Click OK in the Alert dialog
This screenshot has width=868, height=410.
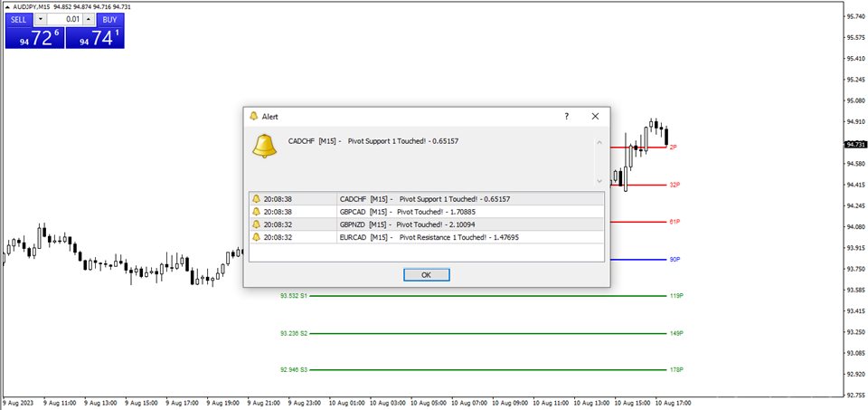tap(426, 275)
